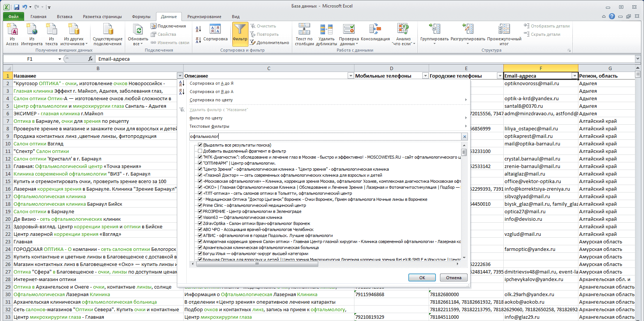644x321 pixels.
Task: Uncheck 'МГК-Диагностик' filter item
Action: (x=200, y=157)
